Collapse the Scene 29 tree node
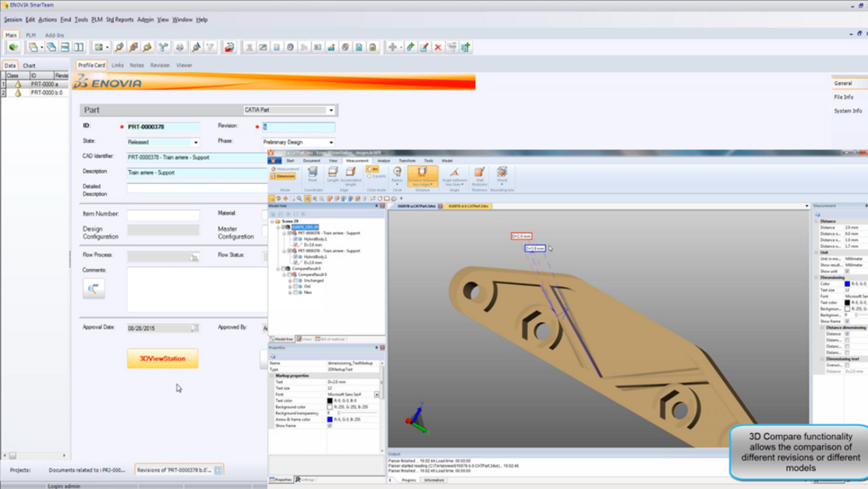This screenshot has height=489, width=868. tap(273, 221)
